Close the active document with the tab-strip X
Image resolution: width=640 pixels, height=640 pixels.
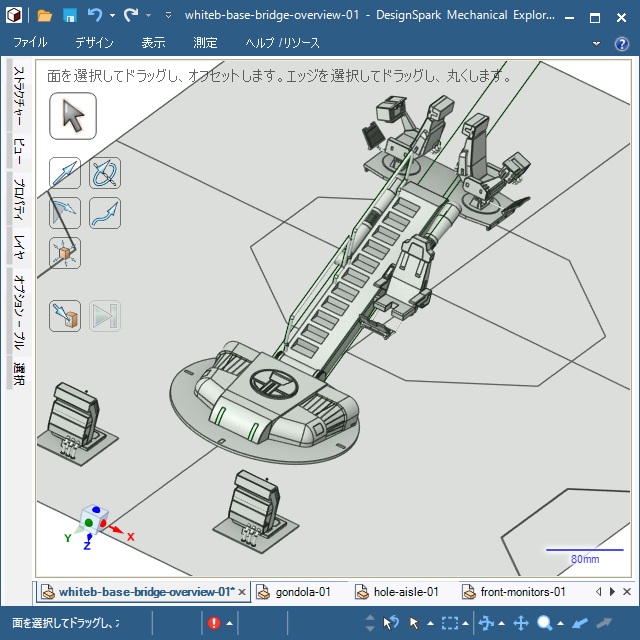(x=627, y=591)
